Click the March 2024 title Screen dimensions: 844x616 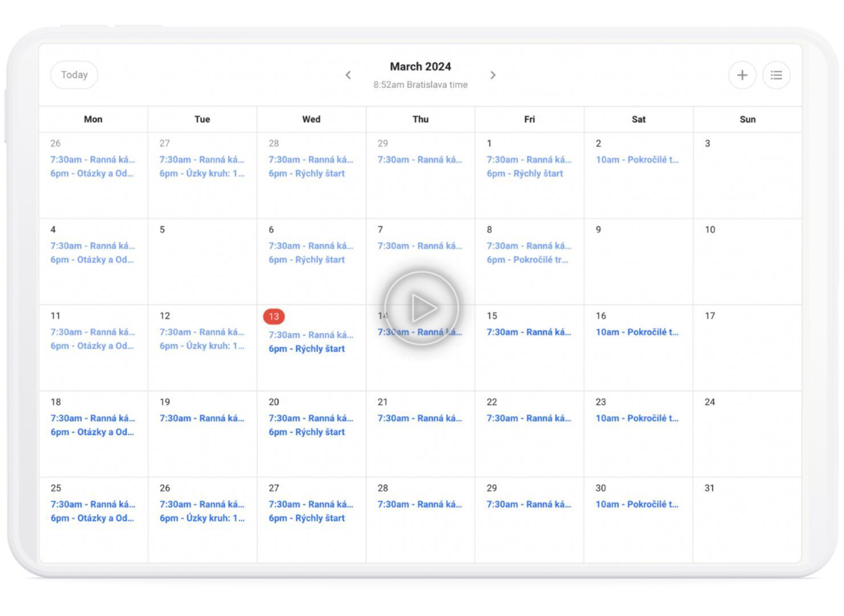420,67
